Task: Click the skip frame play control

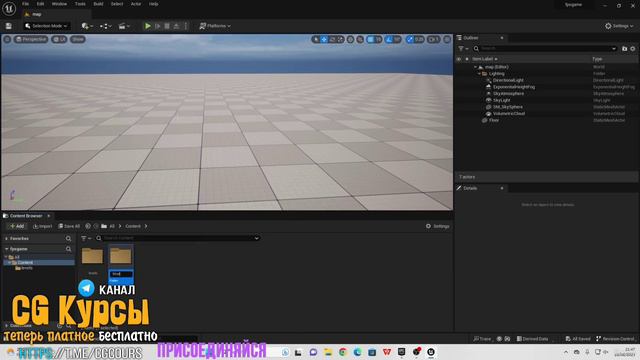Action: tap(158, 26)
